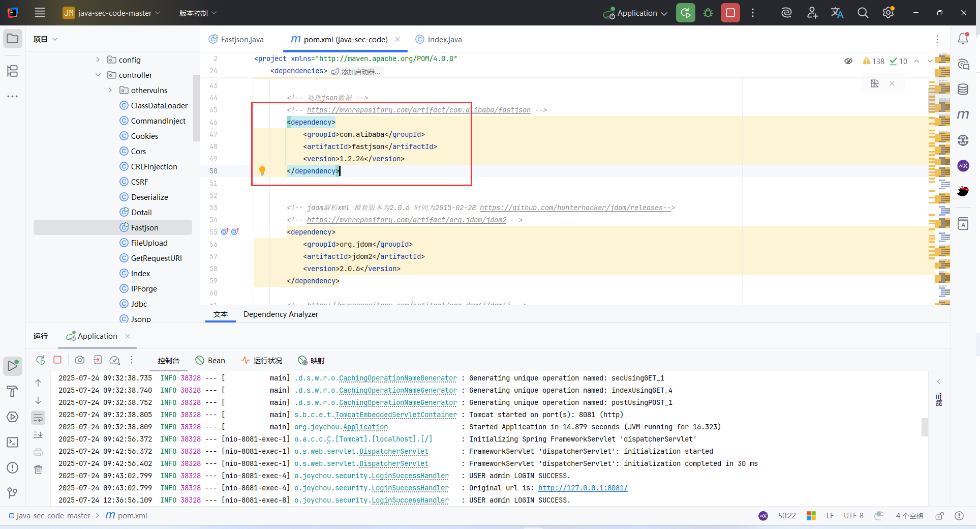
Task: Click the yellow intention lightbulb
Action: [262, 171]
